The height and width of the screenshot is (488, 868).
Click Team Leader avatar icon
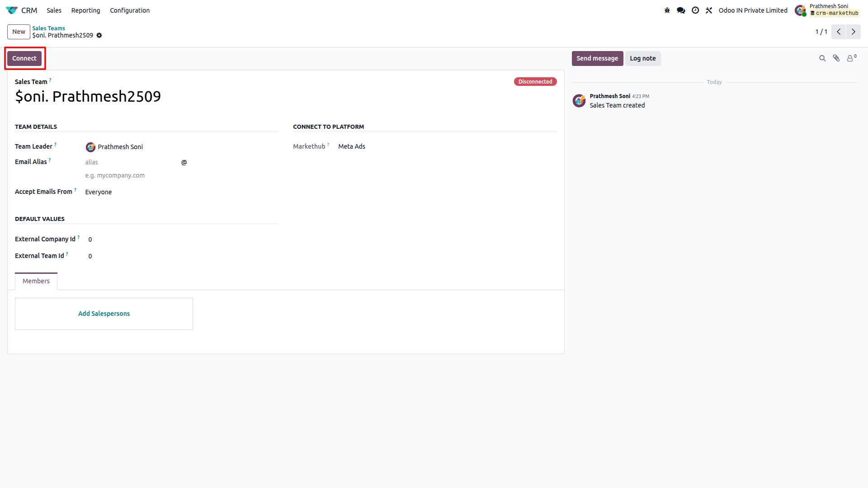[90, 147]
